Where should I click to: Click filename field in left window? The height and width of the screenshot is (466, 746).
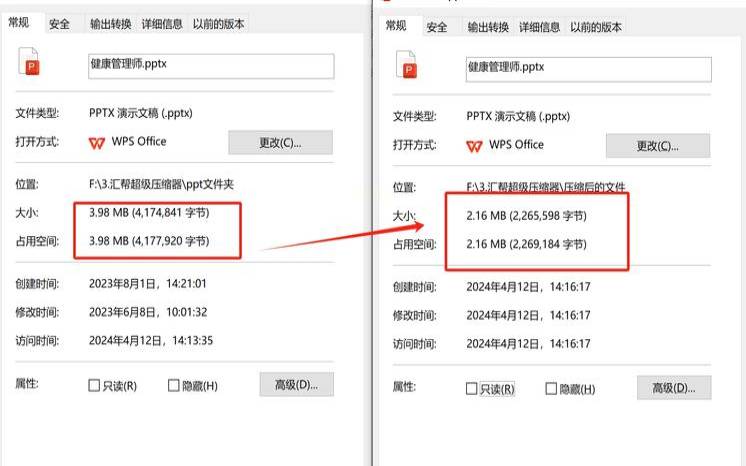pos(211,66)
